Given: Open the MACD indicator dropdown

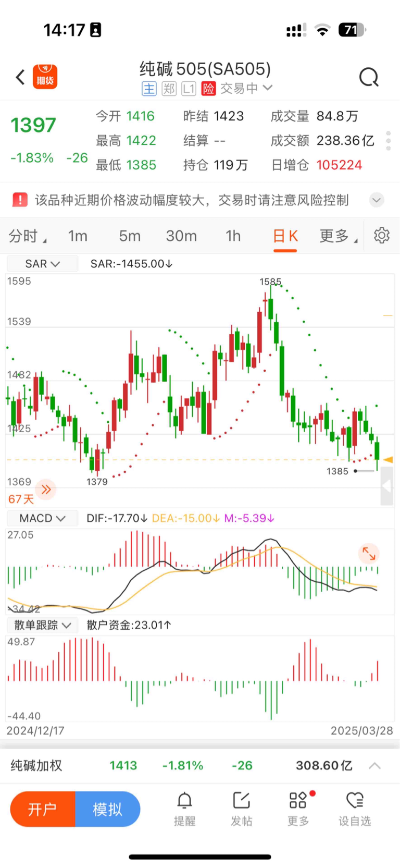Looking at the screenshot, I should pos(42,518).
